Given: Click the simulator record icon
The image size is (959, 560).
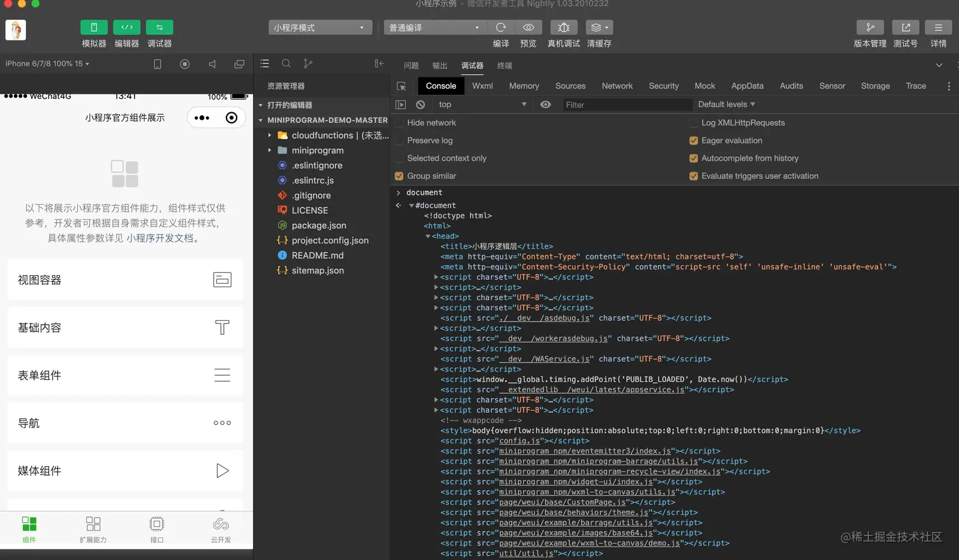Looking at the screenshot, I should tap(185, 64).
